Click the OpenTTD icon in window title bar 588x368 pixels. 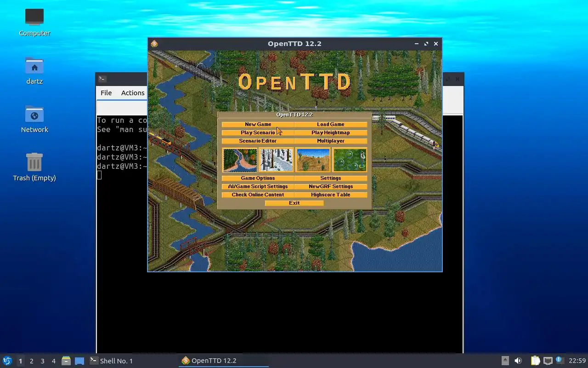[154, 44]
